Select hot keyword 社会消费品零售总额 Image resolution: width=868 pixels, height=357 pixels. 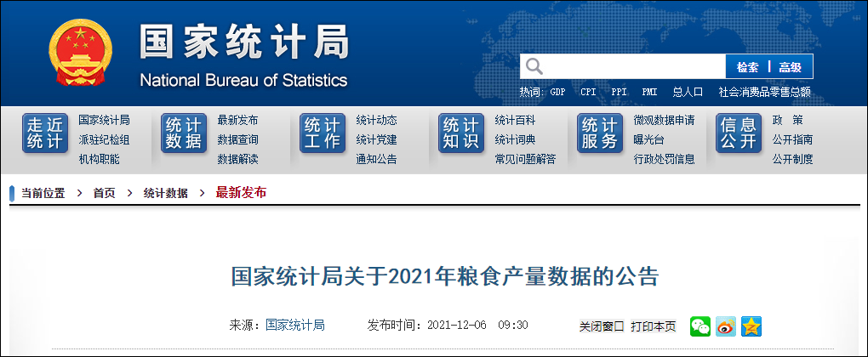pyautogui.click(x=764, y=93)
